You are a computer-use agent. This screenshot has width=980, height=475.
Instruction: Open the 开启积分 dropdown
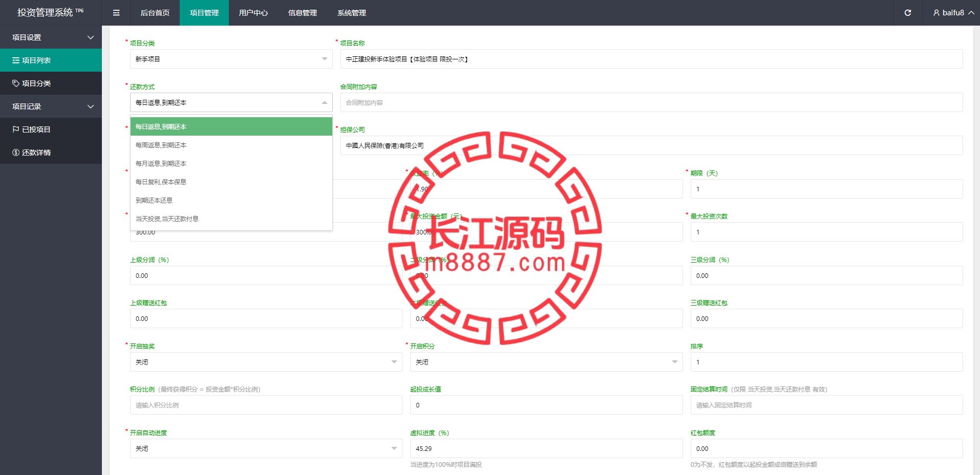546,362
